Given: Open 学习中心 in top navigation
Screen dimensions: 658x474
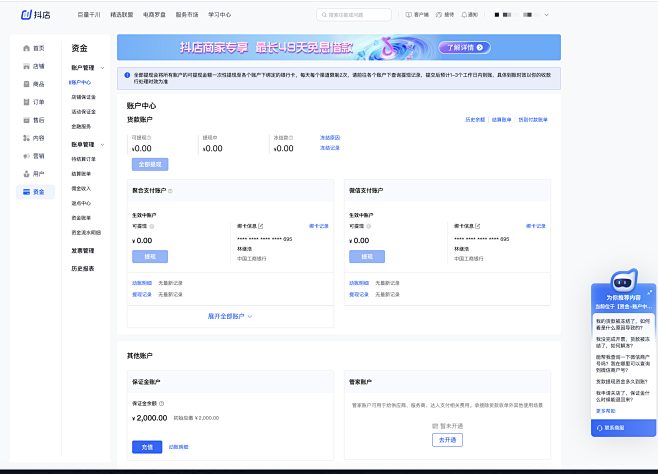Looking at the screenshot, I should point(219,15).
